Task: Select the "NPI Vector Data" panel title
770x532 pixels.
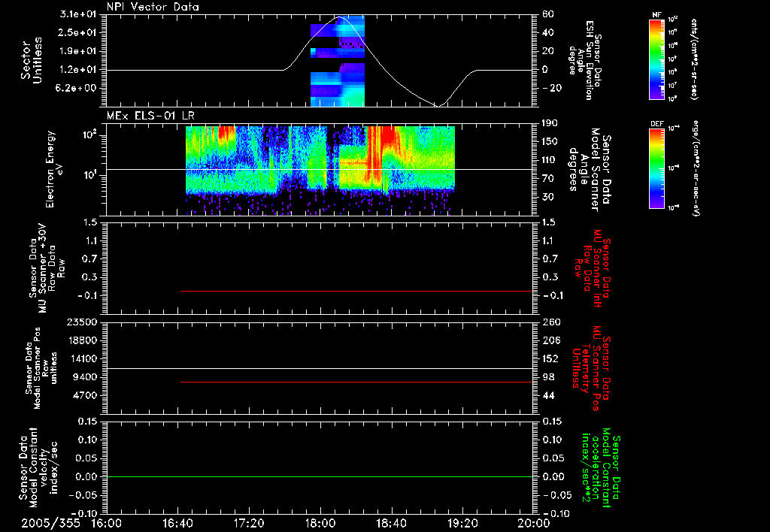Action: pyautogui.click(x=153, y=7)
